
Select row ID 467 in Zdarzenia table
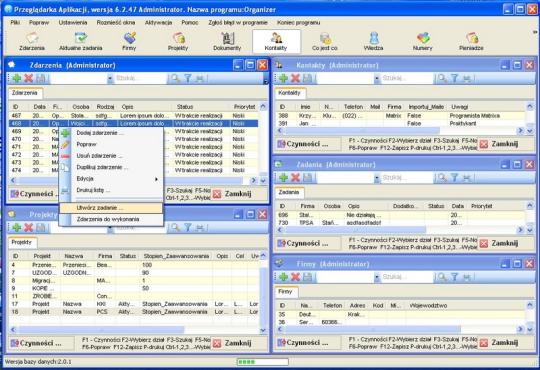click(x=134, y=116)
